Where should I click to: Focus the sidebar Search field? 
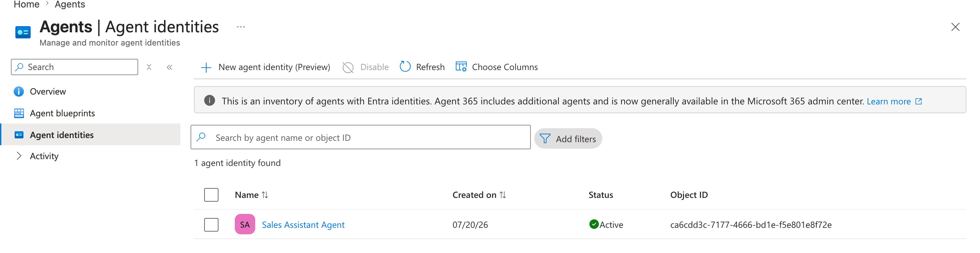[75, 67]
